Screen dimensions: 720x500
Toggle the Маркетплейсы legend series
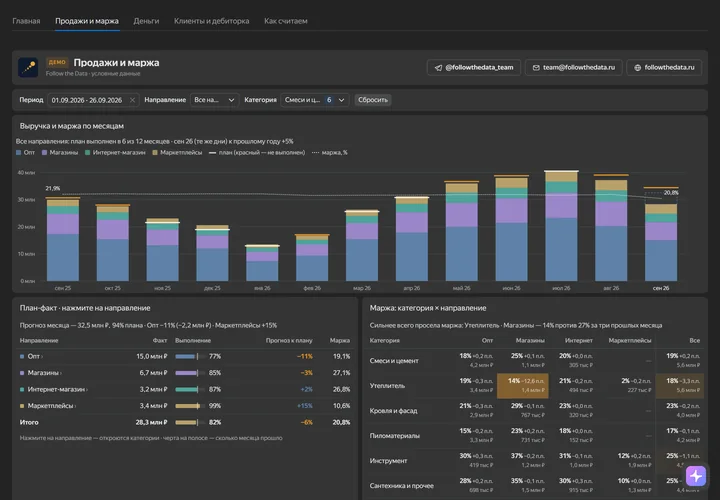177,152
